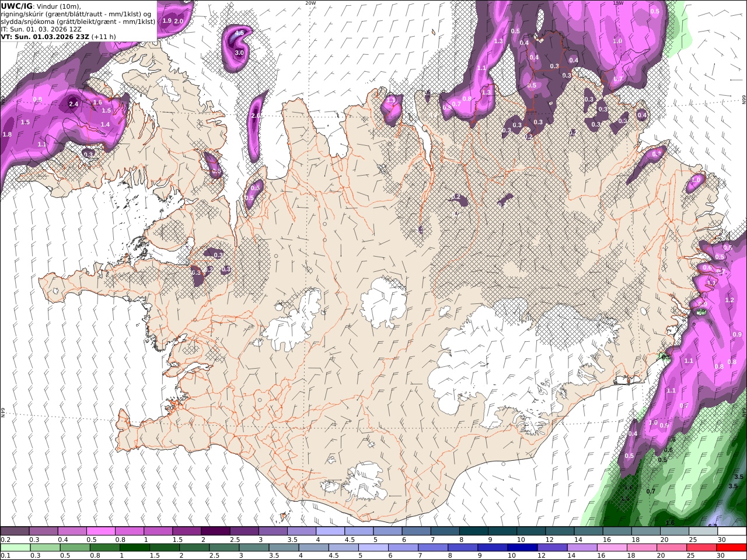Click the "VT: Sun. 01.03.2026 23Z" valid time

44,36
